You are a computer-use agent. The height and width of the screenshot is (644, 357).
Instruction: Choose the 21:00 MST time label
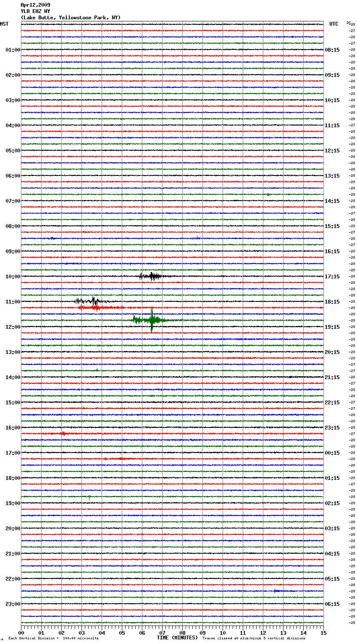(13, 554)
